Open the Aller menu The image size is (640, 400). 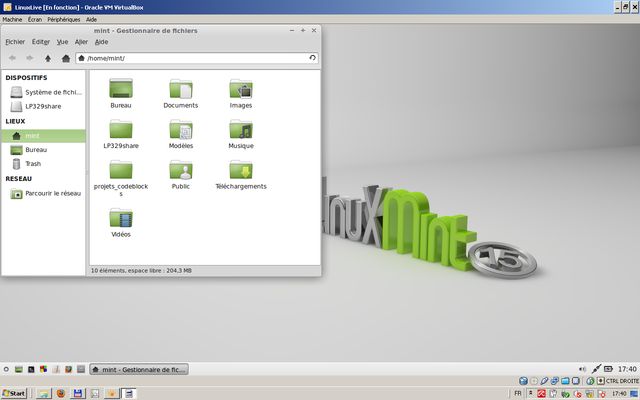tap(81, 42)
